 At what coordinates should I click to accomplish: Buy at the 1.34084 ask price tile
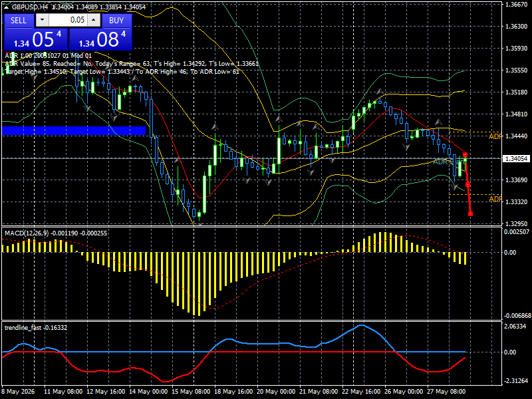tap(100, 39)
